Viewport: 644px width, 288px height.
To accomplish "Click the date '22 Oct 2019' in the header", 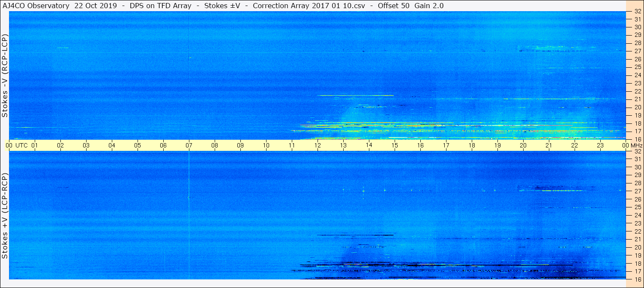I will [96, 6].
